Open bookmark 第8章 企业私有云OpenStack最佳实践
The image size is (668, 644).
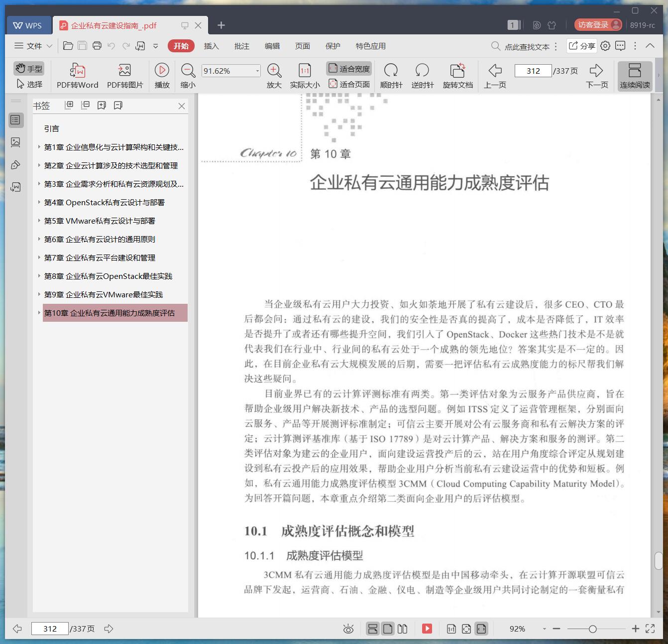pyautogui.click(x=108, y=276)
